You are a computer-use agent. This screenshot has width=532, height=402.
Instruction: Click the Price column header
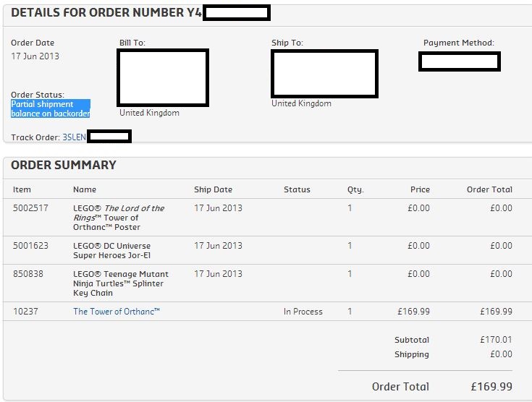tap(420, 189)
